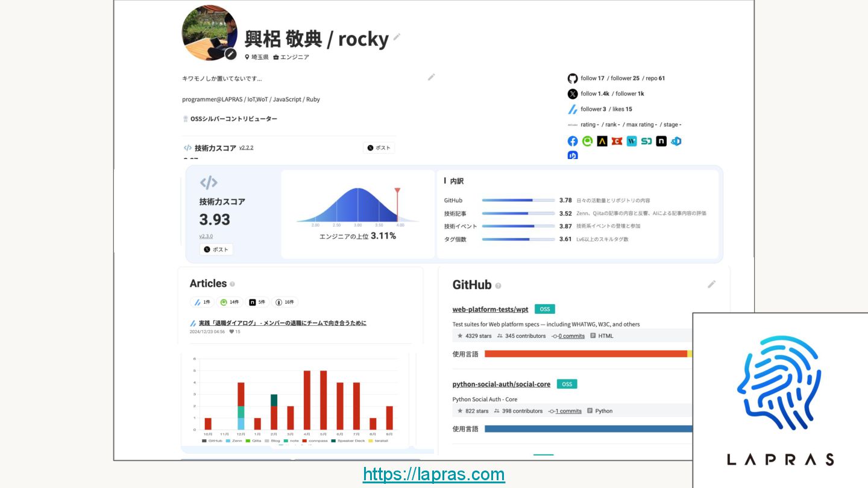
Task: Click the ポスト button under score 3.93
Action: pos(216,249)
